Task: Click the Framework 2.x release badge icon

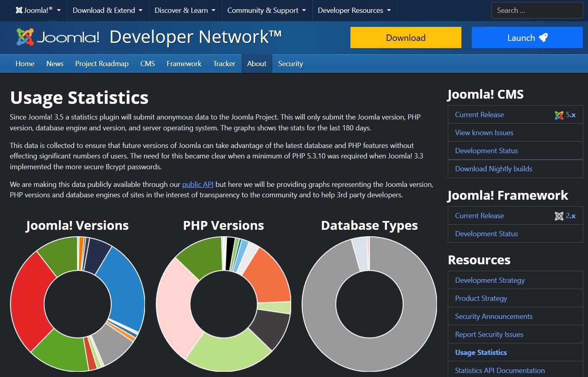Action: pos(559,216)
